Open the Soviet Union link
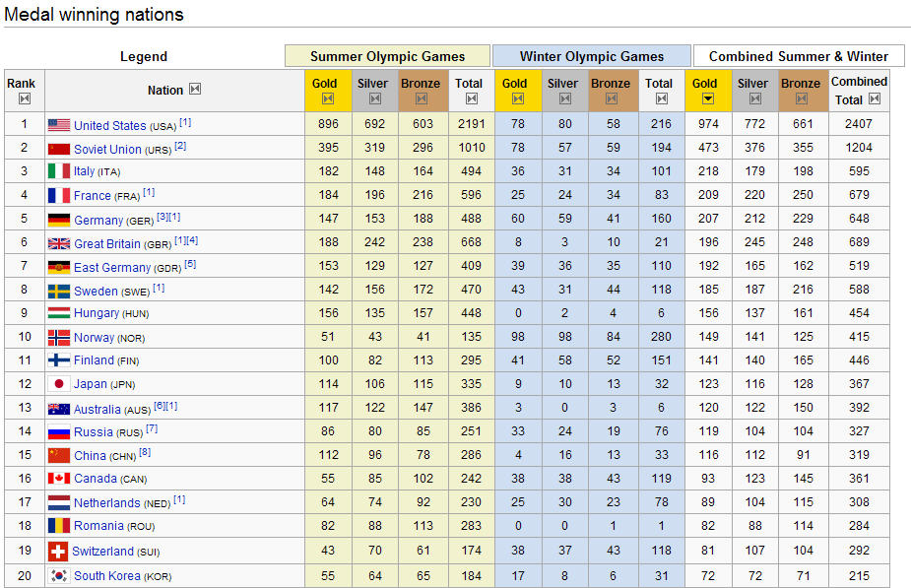This screenshot has width=911, height=588. [x=107, y=150]
